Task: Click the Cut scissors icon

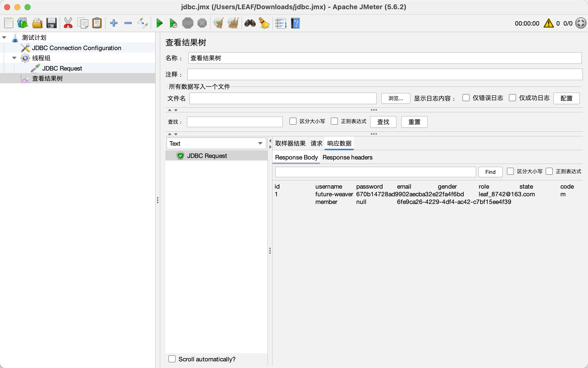Action: point(68,23)
